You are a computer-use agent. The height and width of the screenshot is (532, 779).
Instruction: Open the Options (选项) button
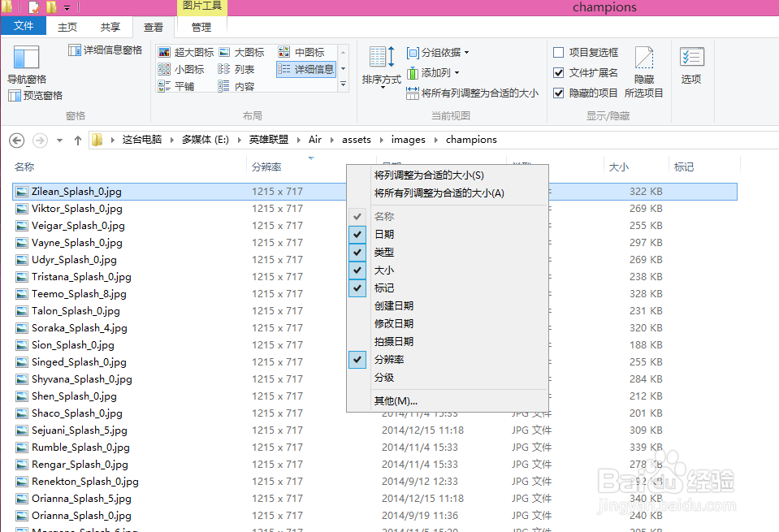[691, 65]
